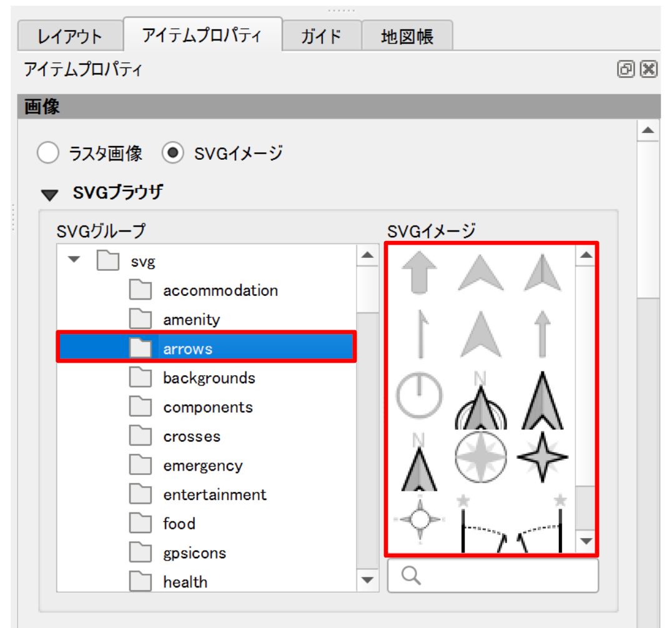Select the four-point black star SVG
The height and width of the screenshot is (628, 672).
542,457
